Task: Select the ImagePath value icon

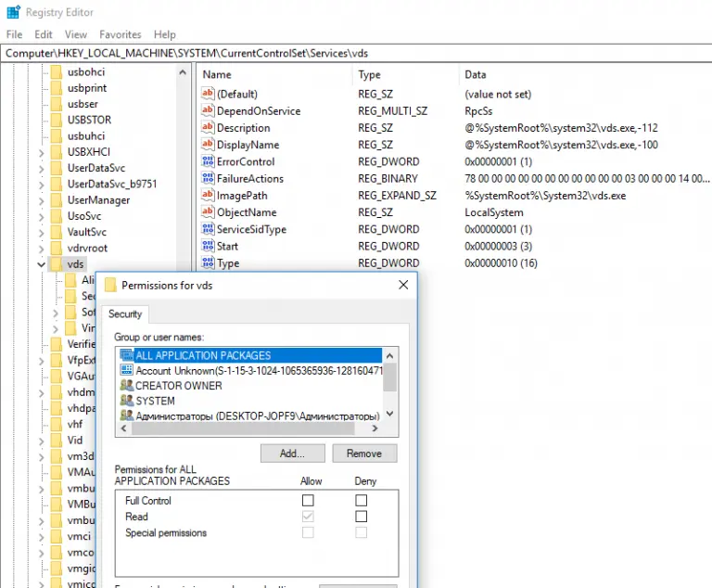Action: 208,195
